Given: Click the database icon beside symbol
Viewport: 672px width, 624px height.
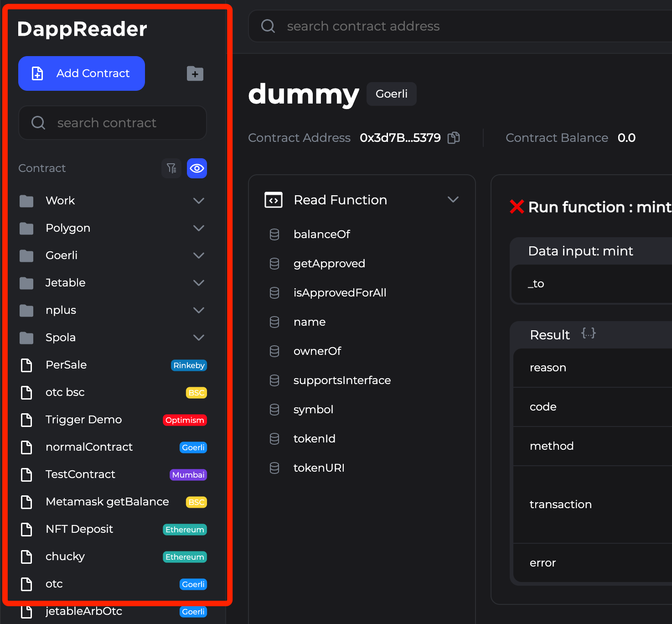Looking at the screenshot, I should point(274,410).
